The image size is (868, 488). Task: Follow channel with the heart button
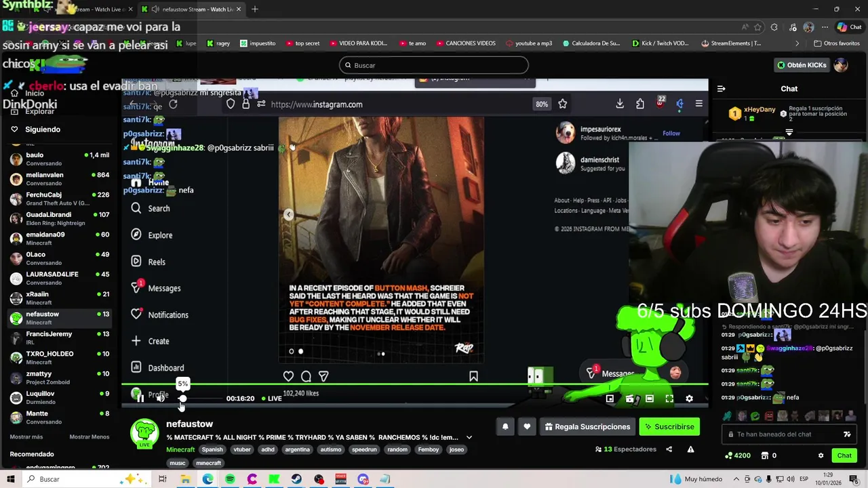(x=527, y=426)
